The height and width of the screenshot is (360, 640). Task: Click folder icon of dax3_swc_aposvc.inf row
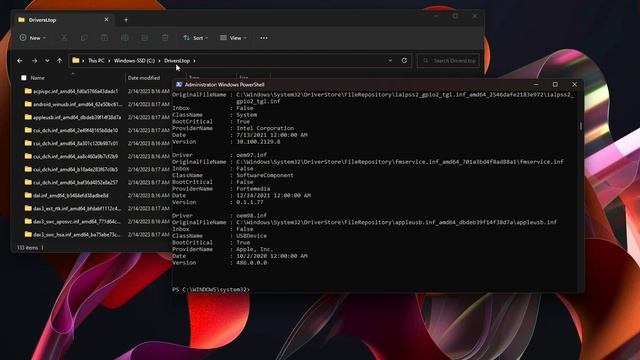click(28, 221)
